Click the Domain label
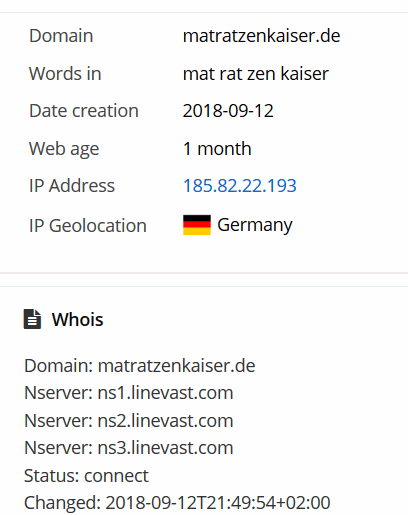This screenshot has width=408, height=515. (61, 36)
